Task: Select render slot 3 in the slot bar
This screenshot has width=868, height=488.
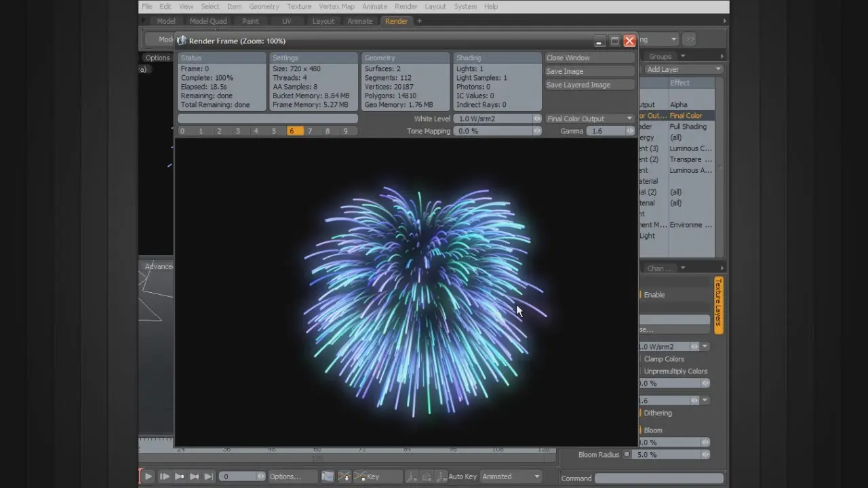Action: [x=237, y=131]
